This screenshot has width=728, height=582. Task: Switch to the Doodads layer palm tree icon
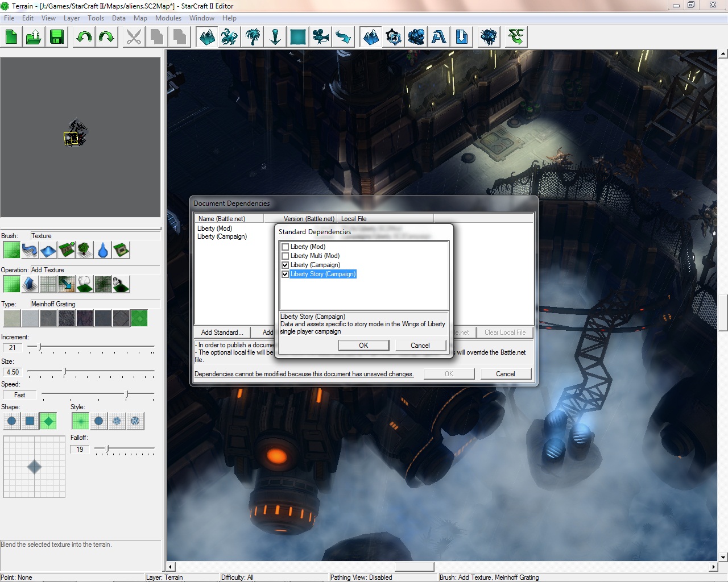[253, 38]
